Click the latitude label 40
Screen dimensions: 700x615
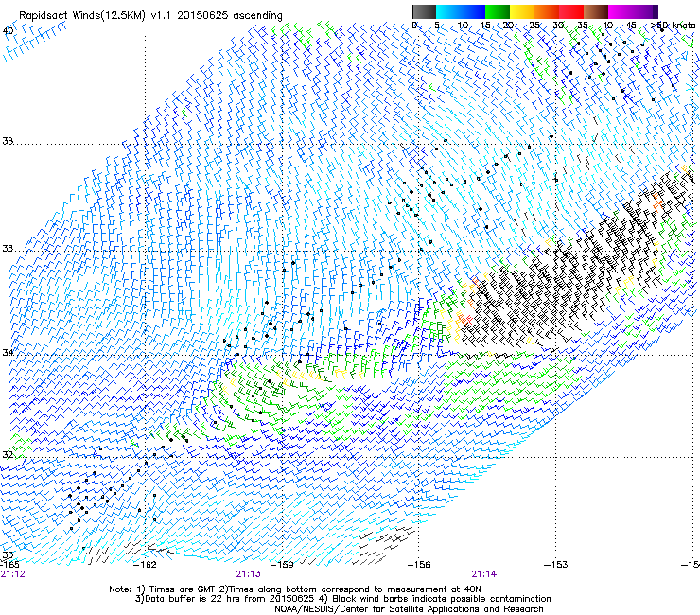pyautogui.click(x=8, y=31)
